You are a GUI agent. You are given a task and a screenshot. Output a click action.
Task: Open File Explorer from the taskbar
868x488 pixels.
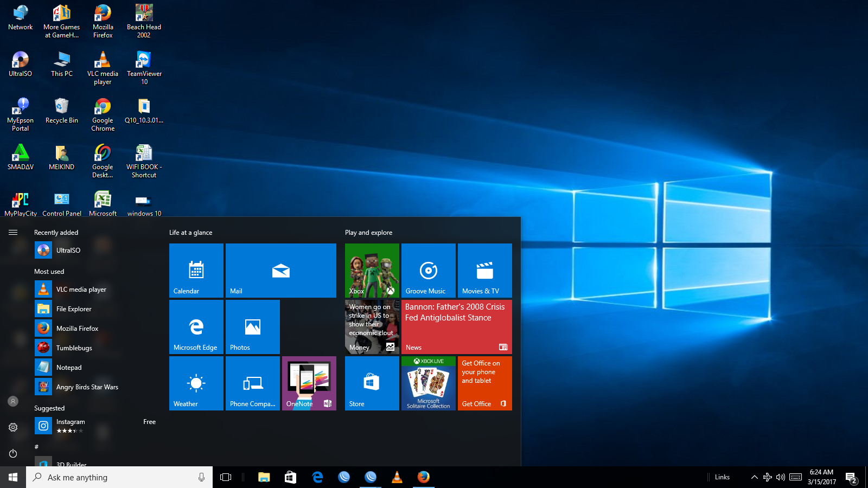click(x=264, y=477)
